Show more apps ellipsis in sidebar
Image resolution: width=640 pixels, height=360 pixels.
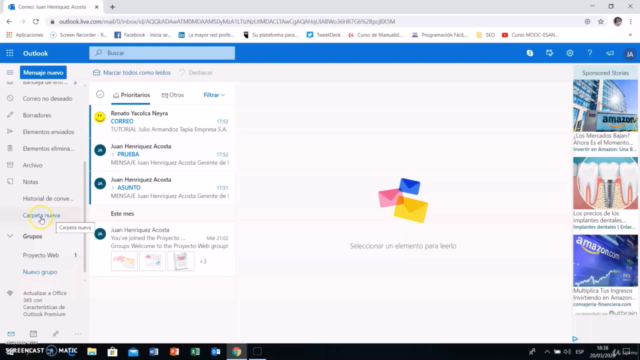point(78,334)
